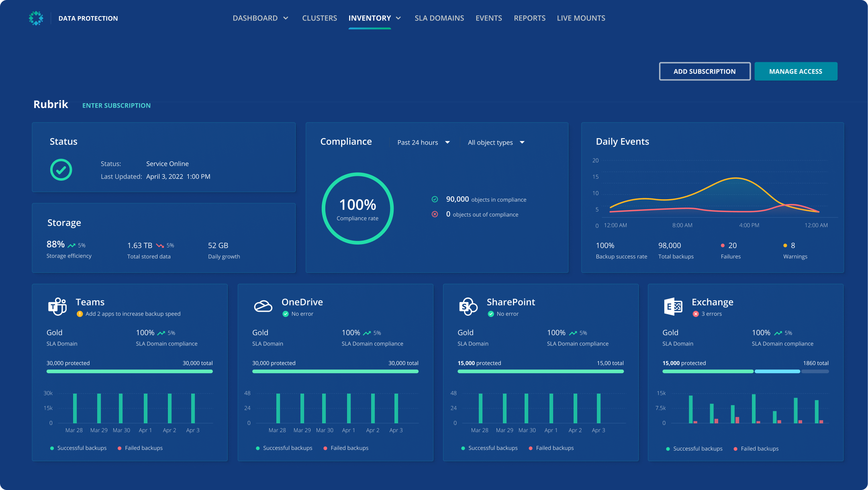Open Live Mounts tab
This screenshot has height=490, width=868.
click(x=581, y=18)
